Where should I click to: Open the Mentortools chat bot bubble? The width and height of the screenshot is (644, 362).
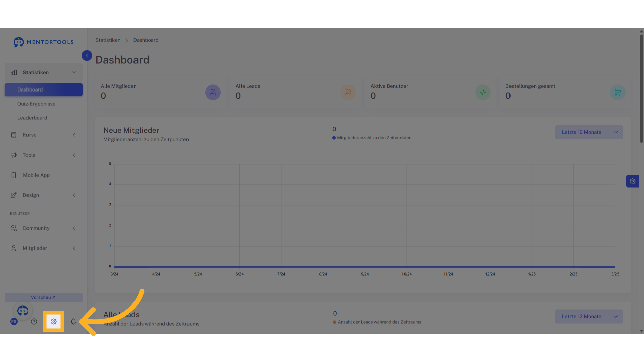click(23, 311)
